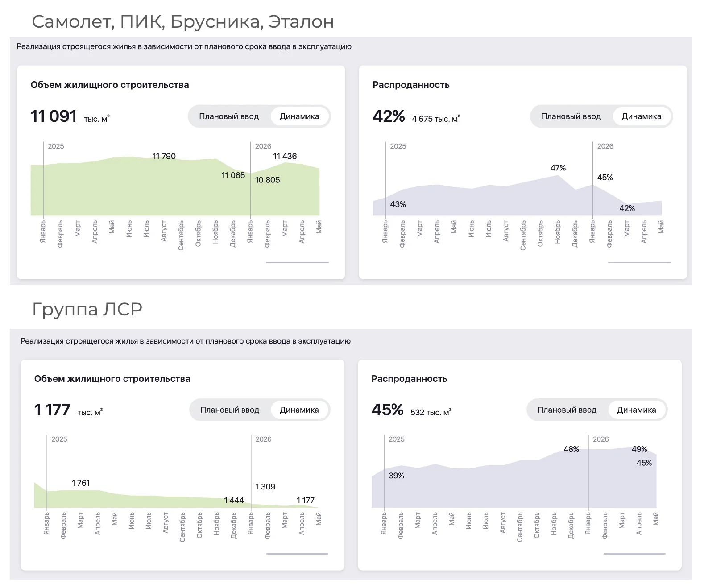Image resolution: width=704 pixels, height=588 pixels.
Task: Click the Август axis label in Самолет construction chart
Action: [x=164, y=231]
